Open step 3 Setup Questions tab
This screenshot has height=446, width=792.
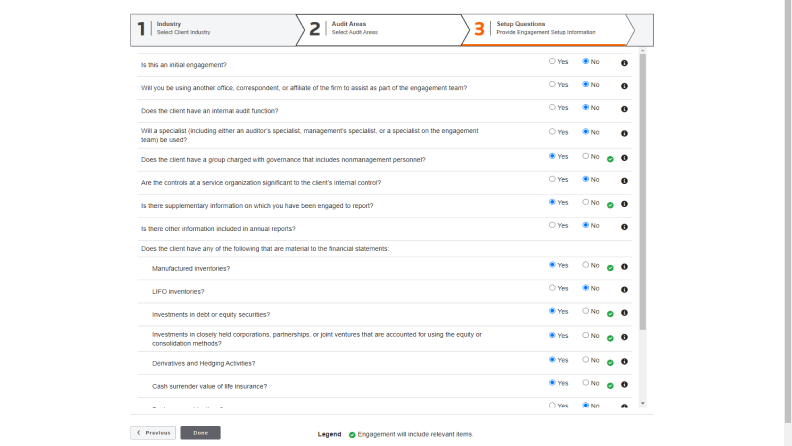coord(545,29)
